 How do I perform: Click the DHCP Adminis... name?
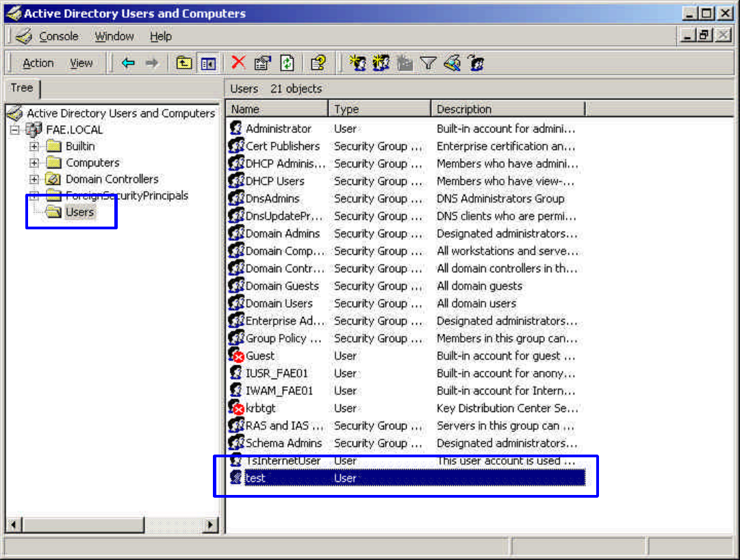pos(285,164)
